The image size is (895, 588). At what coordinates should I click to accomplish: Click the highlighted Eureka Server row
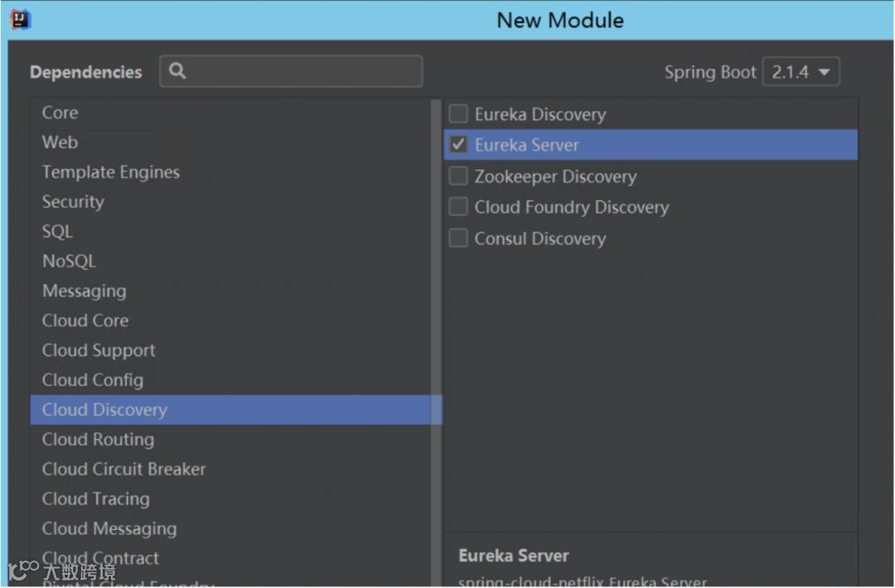651,145
